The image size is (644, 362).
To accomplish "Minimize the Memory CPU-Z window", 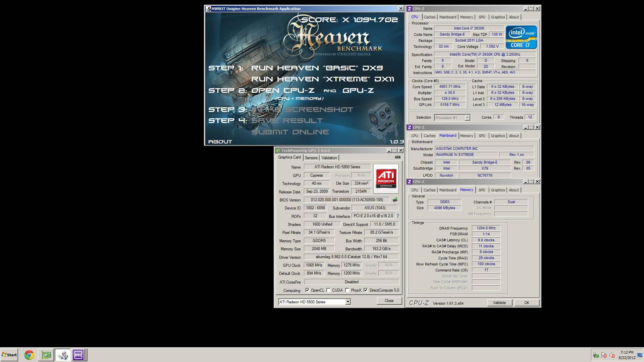I will [526, 182].
